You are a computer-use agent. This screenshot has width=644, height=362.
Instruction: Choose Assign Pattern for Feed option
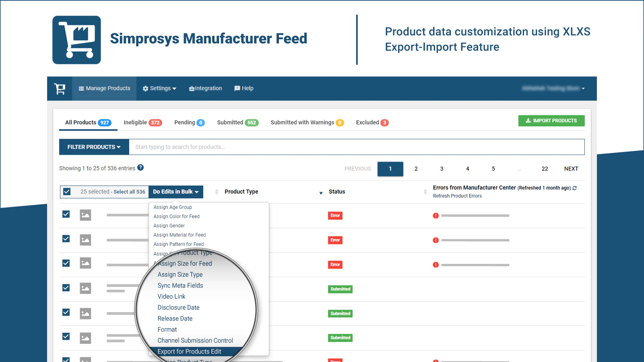coord(179,244)
